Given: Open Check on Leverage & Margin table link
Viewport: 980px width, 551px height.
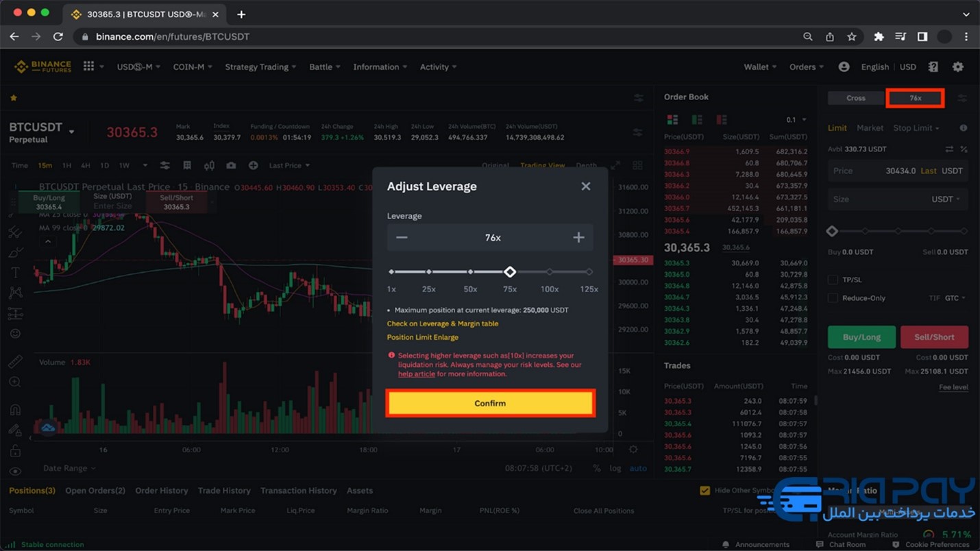Looking at the screenshot, I should (x=442, y=323).
